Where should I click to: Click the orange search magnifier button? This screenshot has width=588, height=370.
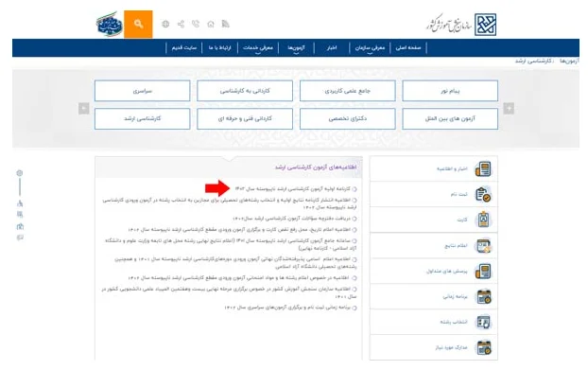(138, 24)
